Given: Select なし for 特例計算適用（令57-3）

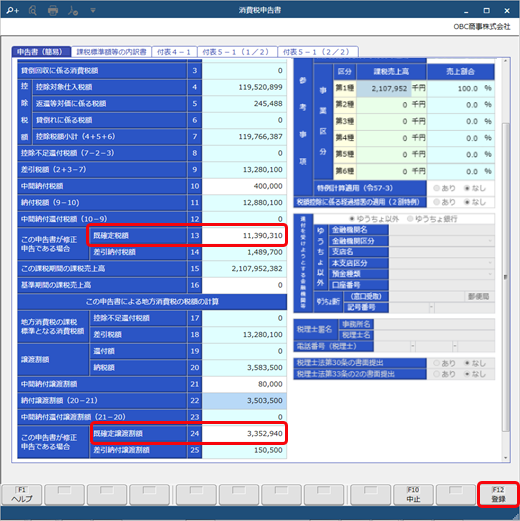Looking at the screenshot, I should click(x=467, y=188).
